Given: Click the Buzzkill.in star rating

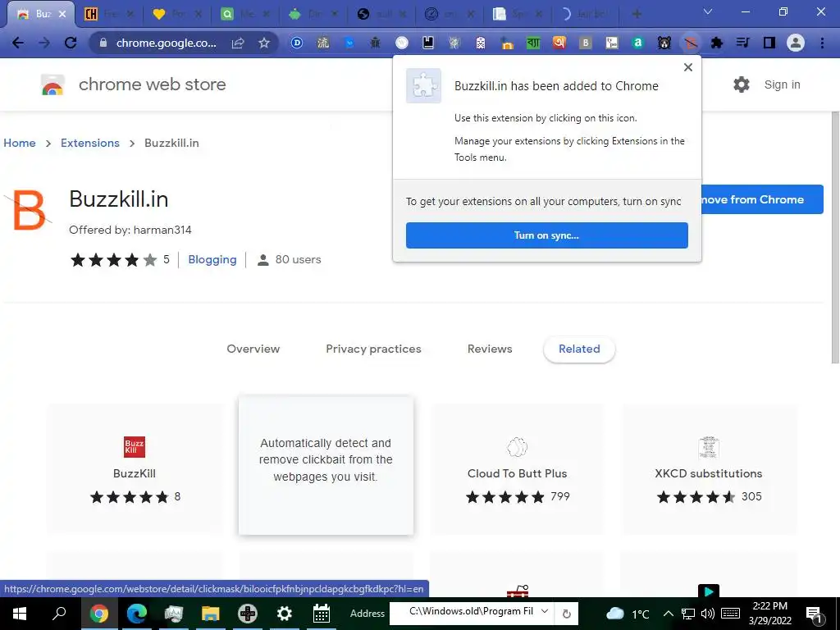Looking at the screenshot, I should [113, 260].
